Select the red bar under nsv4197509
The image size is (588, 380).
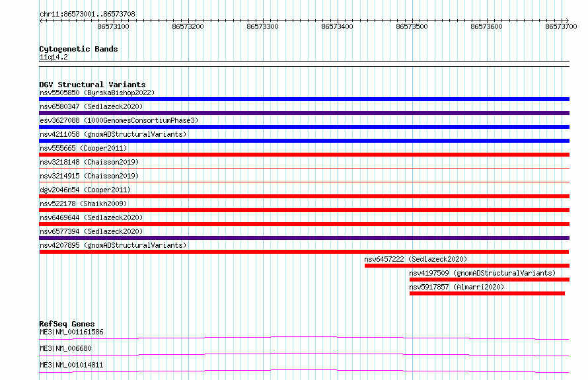490,280
